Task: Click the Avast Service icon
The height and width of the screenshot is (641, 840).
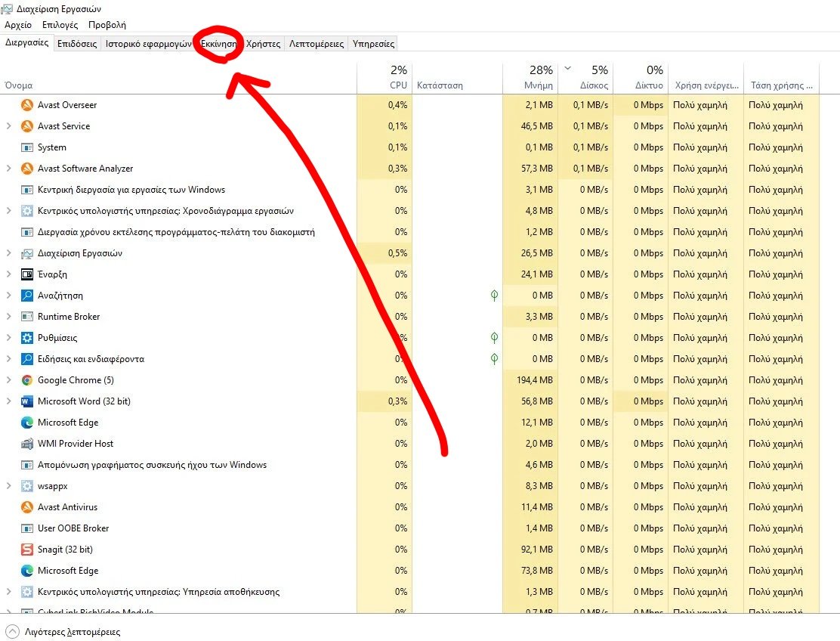Action: (x=26, y=126)
